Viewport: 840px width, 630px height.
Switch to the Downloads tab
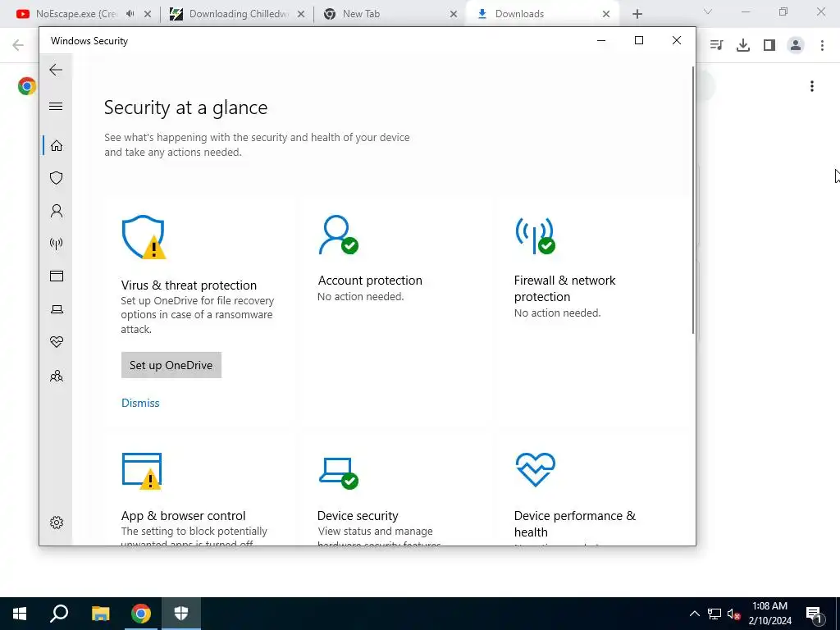tap(519, 14)
